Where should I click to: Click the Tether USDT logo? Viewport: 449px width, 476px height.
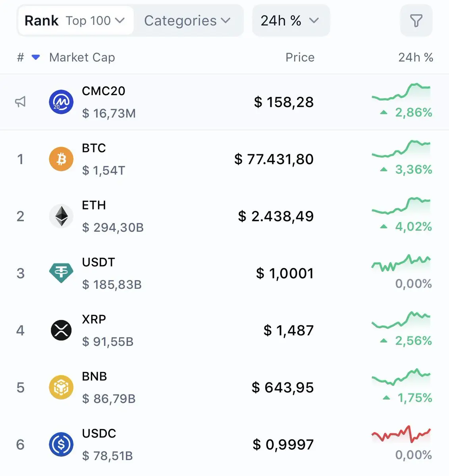tap(61, 273)
